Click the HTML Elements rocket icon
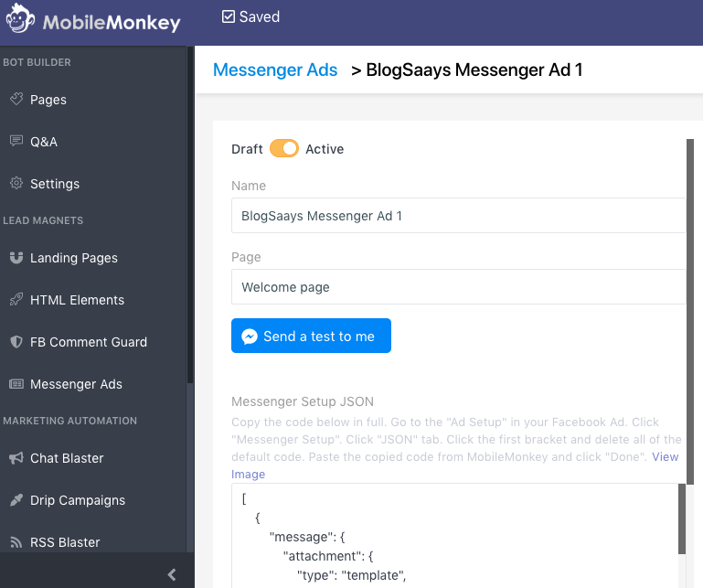Screen dimensions: 703x588 point(16,300)
